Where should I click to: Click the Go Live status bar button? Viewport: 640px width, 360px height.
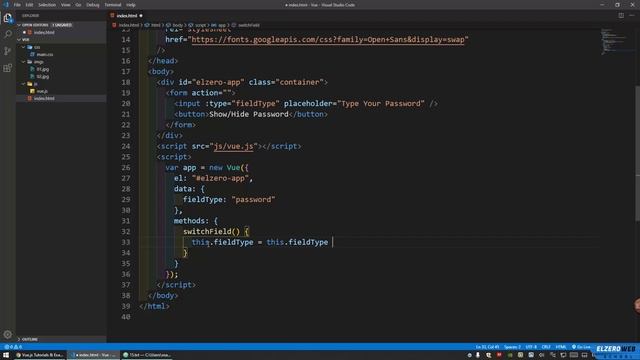(581, 347)
